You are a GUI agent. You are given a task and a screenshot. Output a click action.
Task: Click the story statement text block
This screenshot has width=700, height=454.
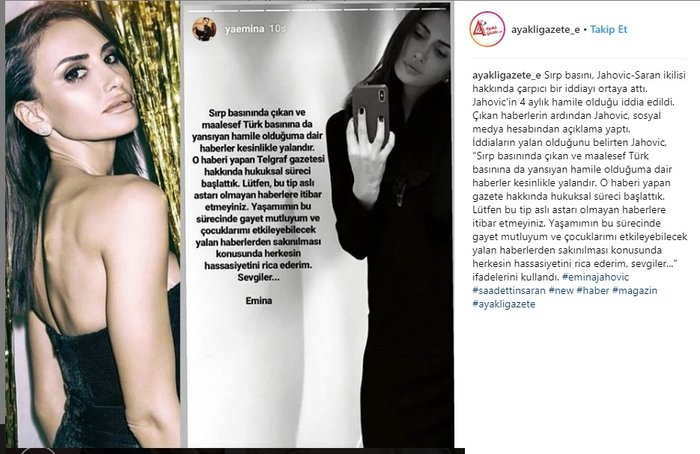tap(259, 195)
